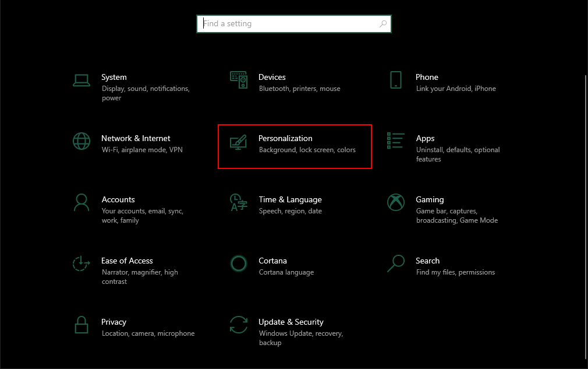
Task: Open the Search settings label
Action: coord(427,261)
